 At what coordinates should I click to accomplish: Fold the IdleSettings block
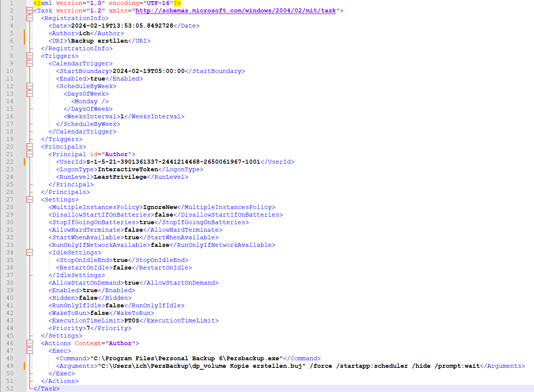click(x=30, y=253)
